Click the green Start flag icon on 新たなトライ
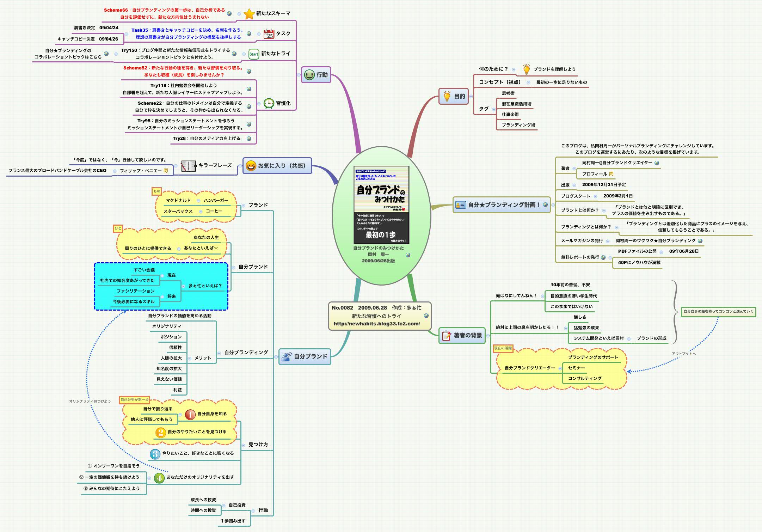 253,54
